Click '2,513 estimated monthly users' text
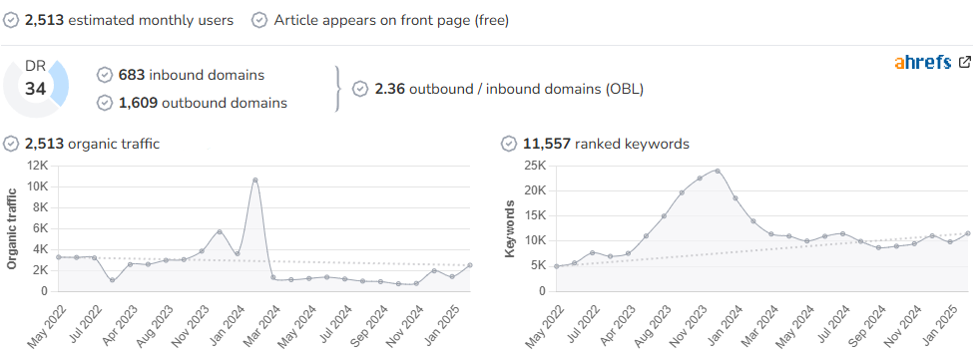 130,20
